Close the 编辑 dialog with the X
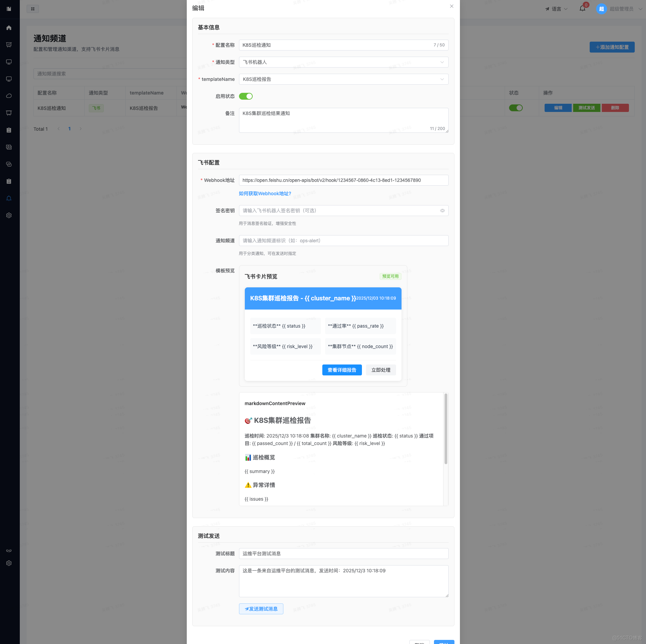The image size is (646, 644). click(x=452, y=6)
